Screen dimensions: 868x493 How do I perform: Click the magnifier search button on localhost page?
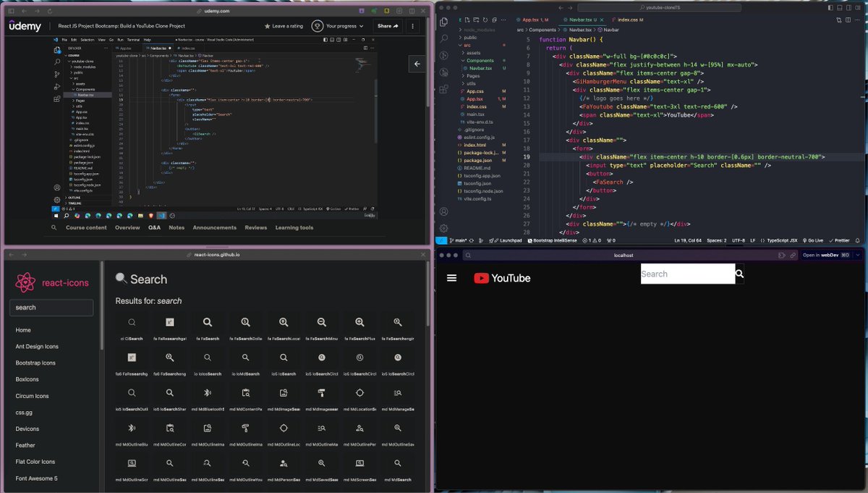[x=739, y=274]
